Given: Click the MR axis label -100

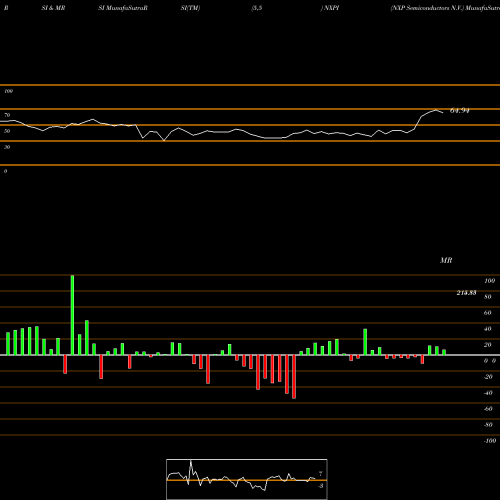Looking at the screenshot, I should click(490, 441).
